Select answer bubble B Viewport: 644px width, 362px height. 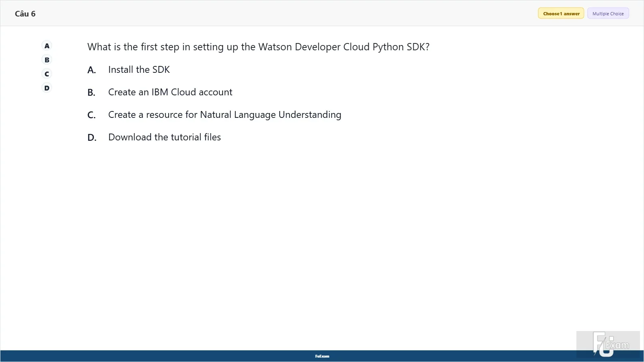[47, 60]
